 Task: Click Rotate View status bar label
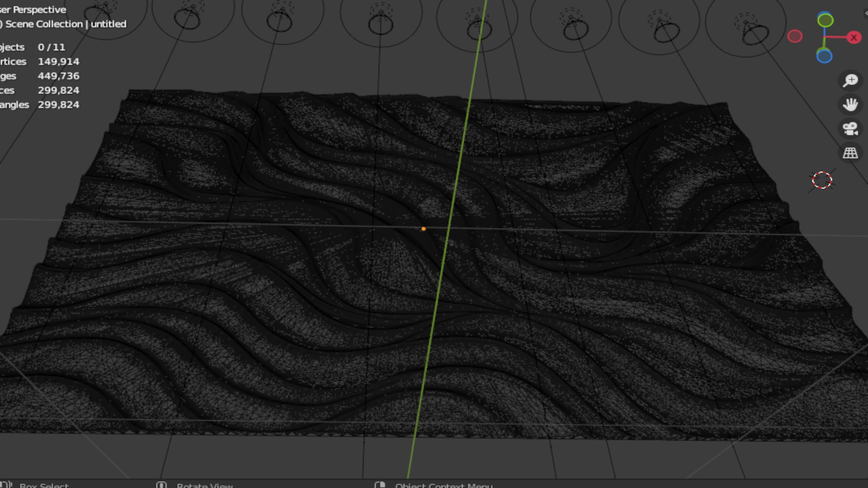(x=204, y=485)
